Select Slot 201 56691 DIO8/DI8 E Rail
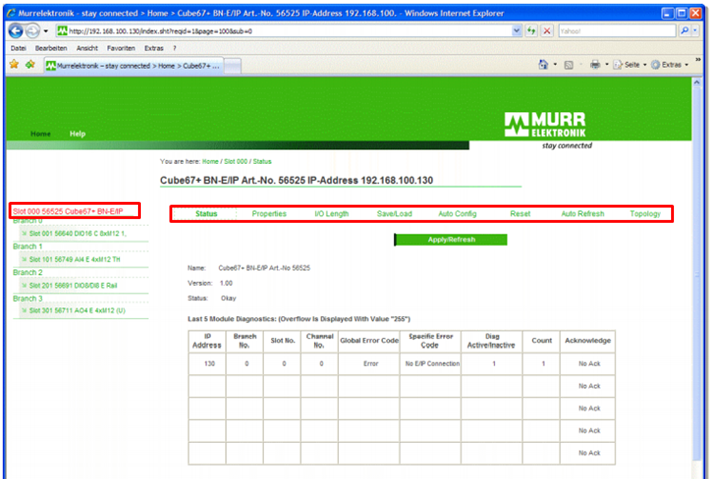Image resolution: width=712 pixels, height=479 pixels. pyautogui.click(x=73, y=286)
